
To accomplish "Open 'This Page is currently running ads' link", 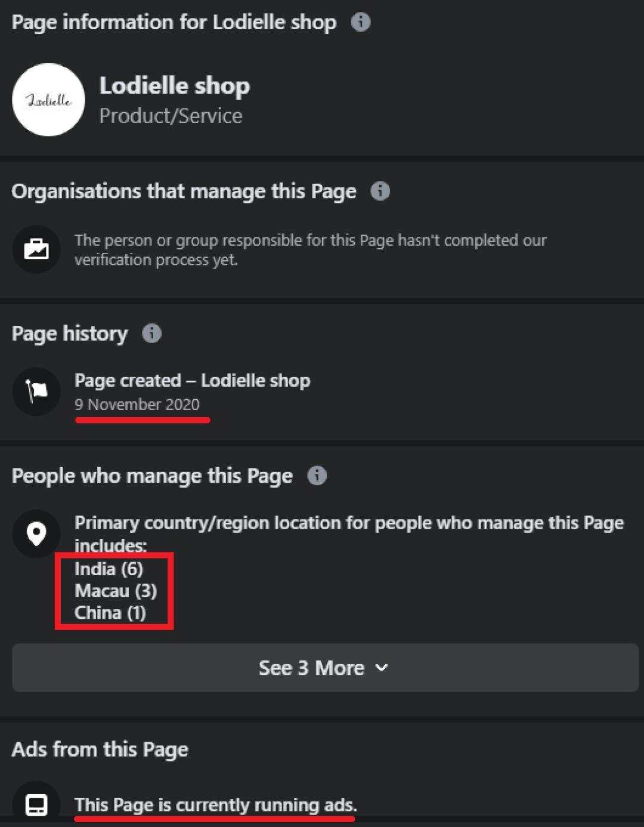I will [x=215, y=805].
